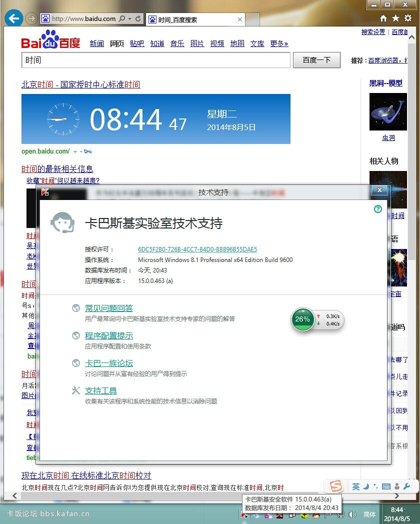The image size is (420, 524).
Task: Click the Kaspersky logo in the dialog title bar
Action: point(45,192)
